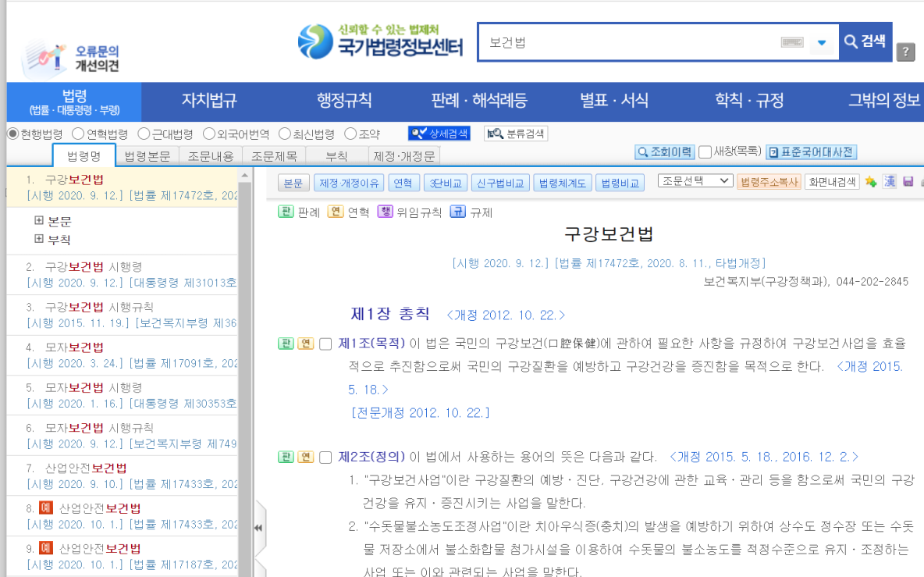The height and width of the screenshot is (577, 924).
Task: Click the 분류검색 button
Action: pos(516,134)
